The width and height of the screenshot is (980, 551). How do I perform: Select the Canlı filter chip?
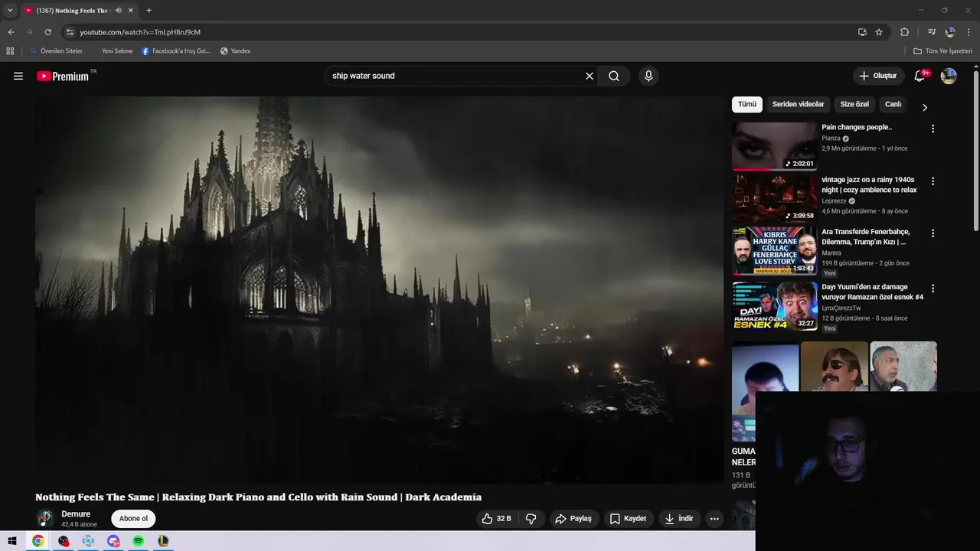tap(893, 104)
